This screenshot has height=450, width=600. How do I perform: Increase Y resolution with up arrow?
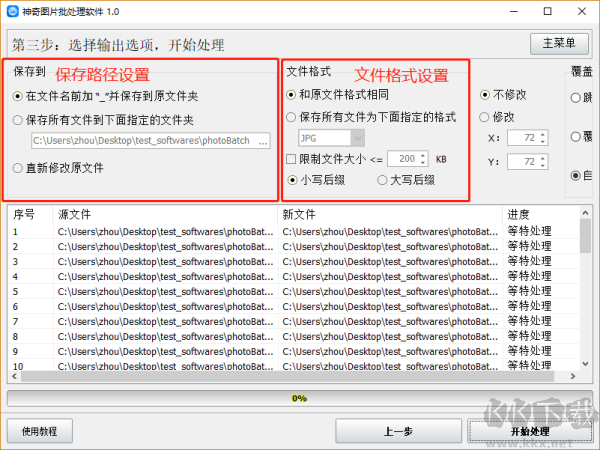tap(543, 158)
